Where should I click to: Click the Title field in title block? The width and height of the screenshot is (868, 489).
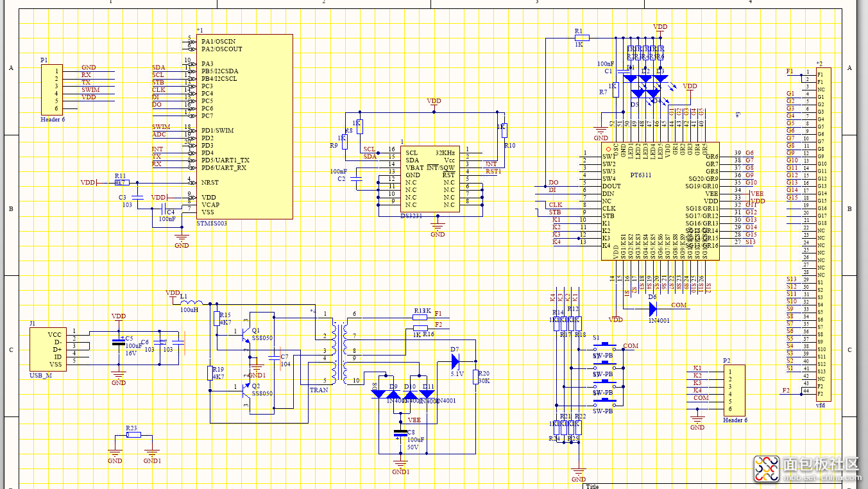click(593, 486)
